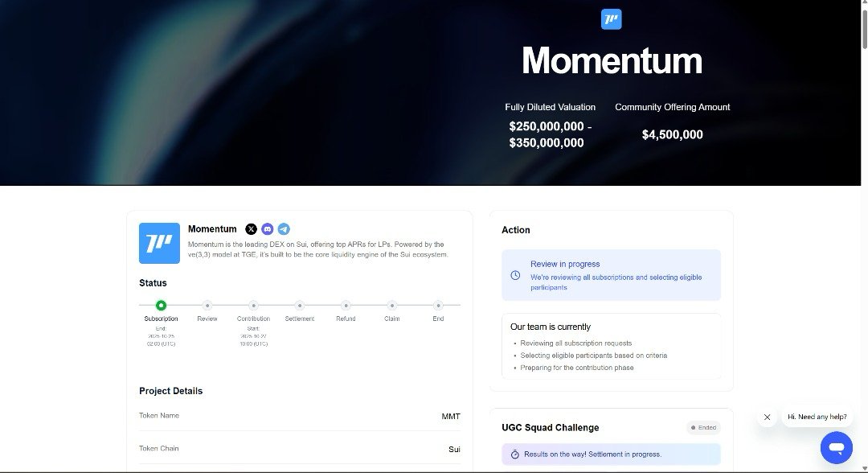The image size is (868, 473).
Task: Click the "Hi. Need any help?" message
Action: (817, 417)
